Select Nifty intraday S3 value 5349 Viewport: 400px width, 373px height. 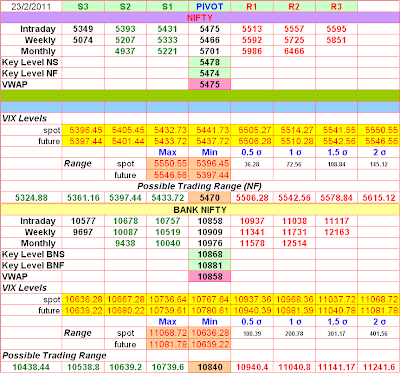[83, 29]
